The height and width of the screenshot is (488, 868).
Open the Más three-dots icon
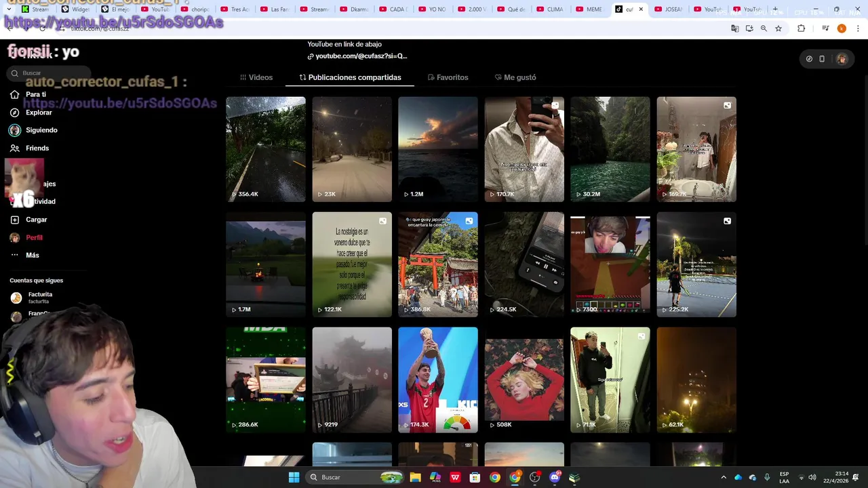click(15, 255)
